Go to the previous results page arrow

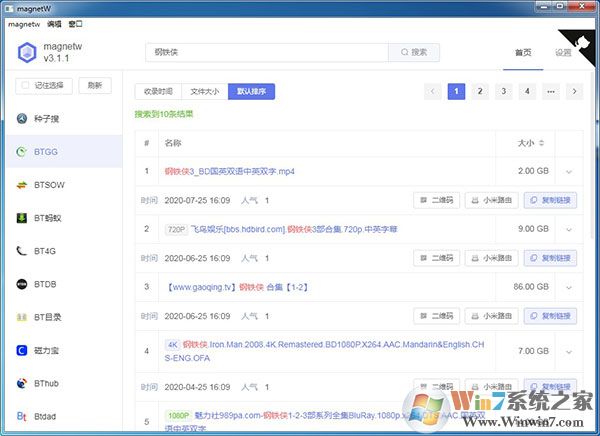click(x=433, y=91)
